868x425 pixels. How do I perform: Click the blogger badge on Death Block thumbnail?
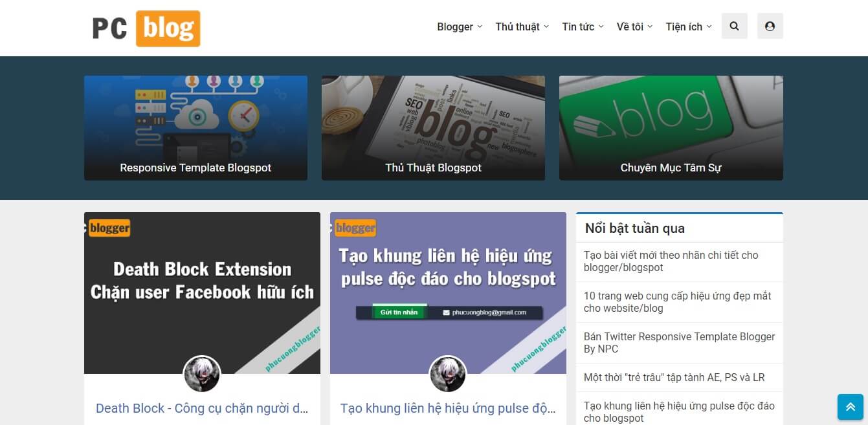click(107, 228)
